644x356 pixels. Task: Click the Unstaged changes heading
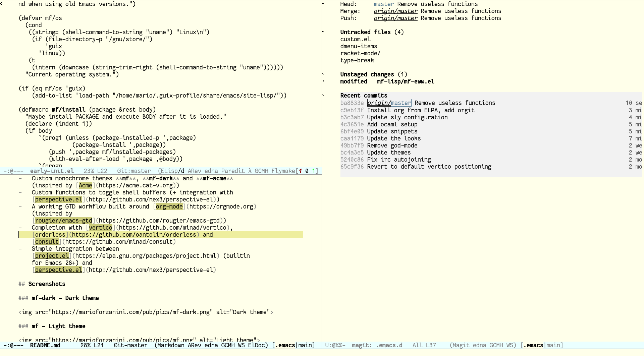click(367, 74)
